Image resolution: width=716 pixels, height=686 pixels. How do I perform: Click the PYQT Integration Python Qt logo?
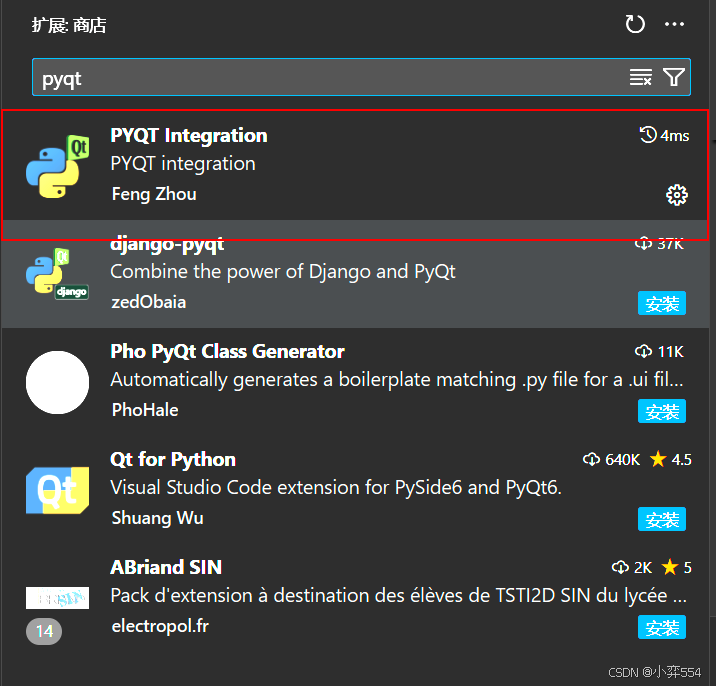click(58, 166)
